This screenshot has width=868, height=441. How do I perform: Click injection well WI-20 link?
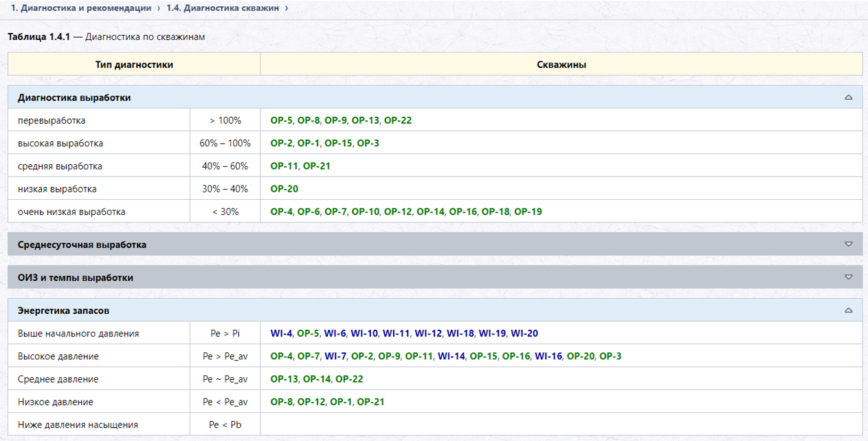524,333
